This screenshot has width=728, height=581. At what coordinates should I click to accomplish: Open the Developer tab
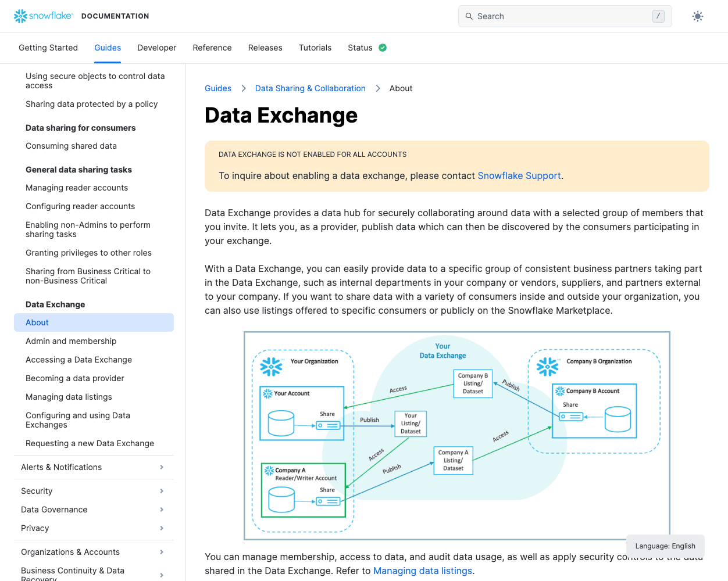(157, 48)
